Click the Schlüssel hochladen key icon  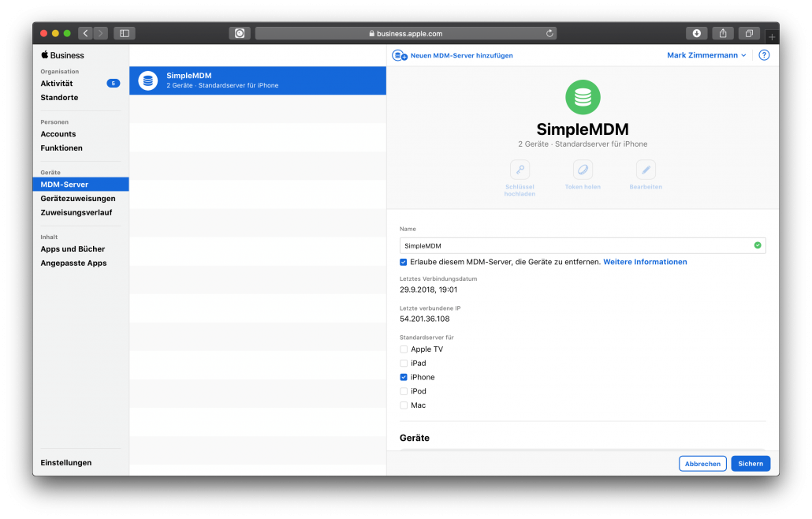[520, 170]
